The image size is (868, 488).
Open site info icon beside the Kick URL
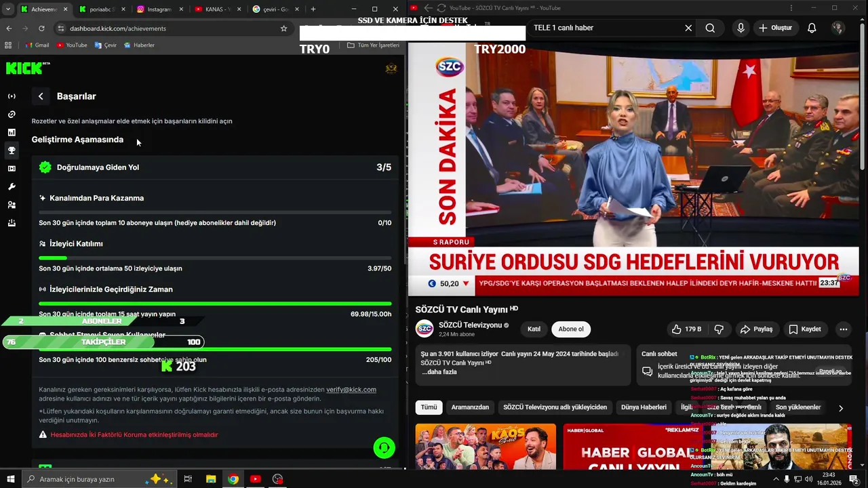tap(60, 28)
